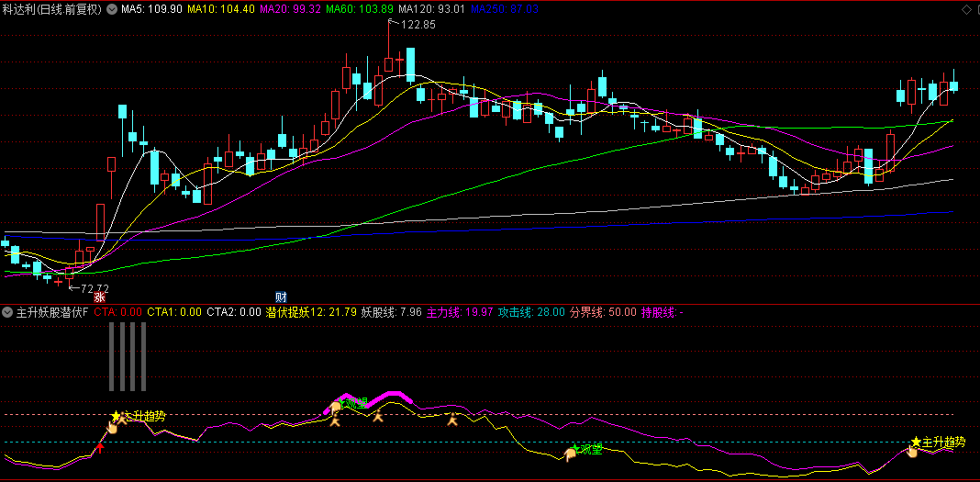Click the 72.72 low price label
The width and height of the screenshot is (980, 482).
[94, 289]
